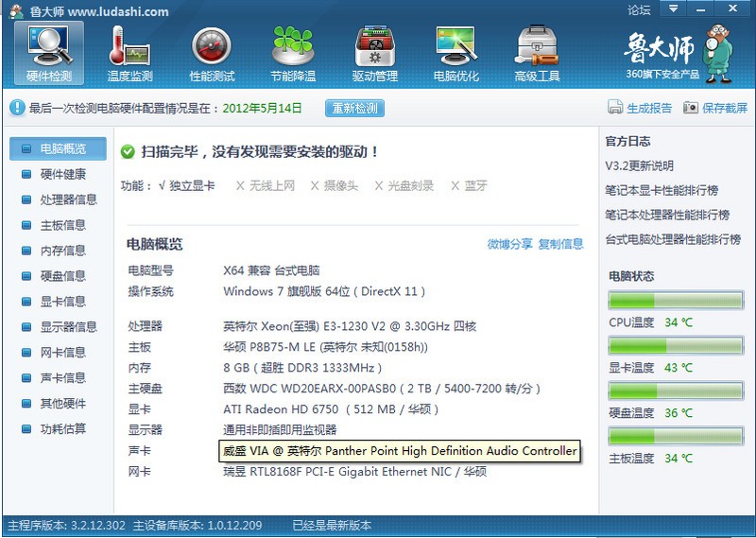Click 显卡温度 43 ℃ reading
756x538 pixels.
[x=650, y=368]
